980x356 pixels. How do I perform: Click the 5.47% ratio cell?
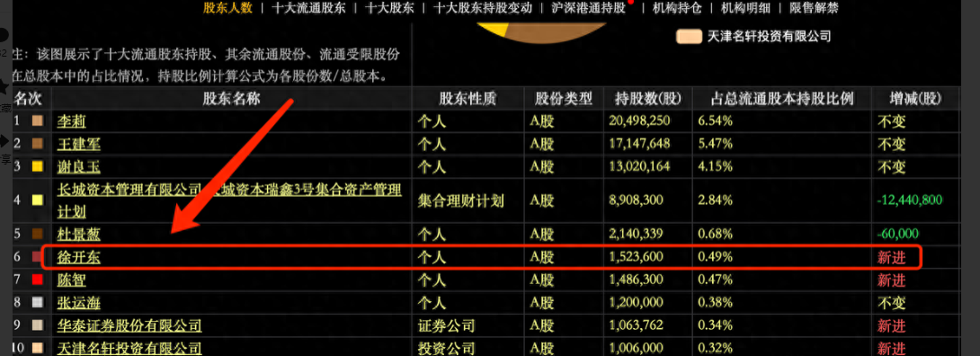point(715,144)
